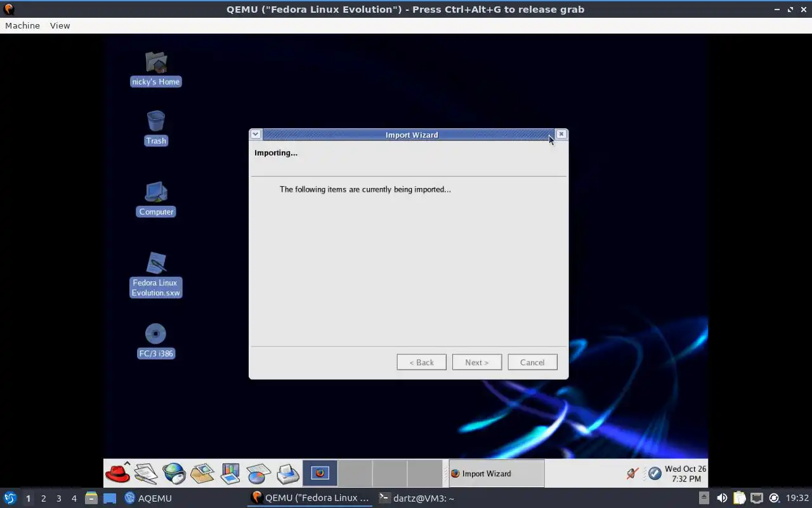This screenshot has width=812, height=508.
Task: Click the Import Wizard title bar
Action: click(408, 135)
